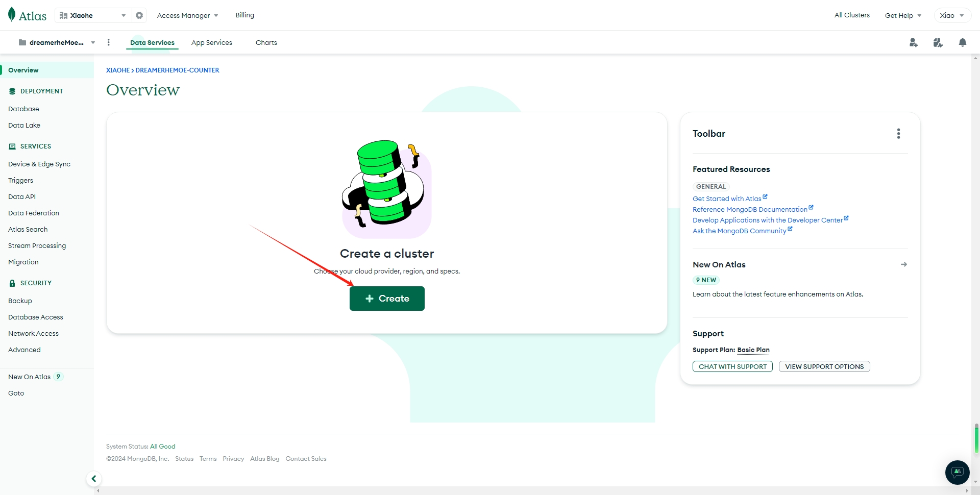Open the Status footer link
Image resolution: width=980 pixels, height=495 pixels.
click(184, 459)
